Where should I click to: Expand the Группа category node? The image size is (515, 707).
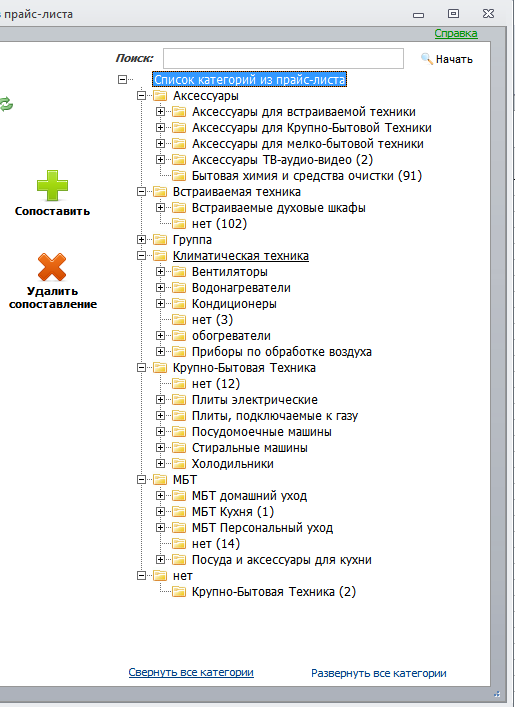pyautogui.click(x=142, y=239)
